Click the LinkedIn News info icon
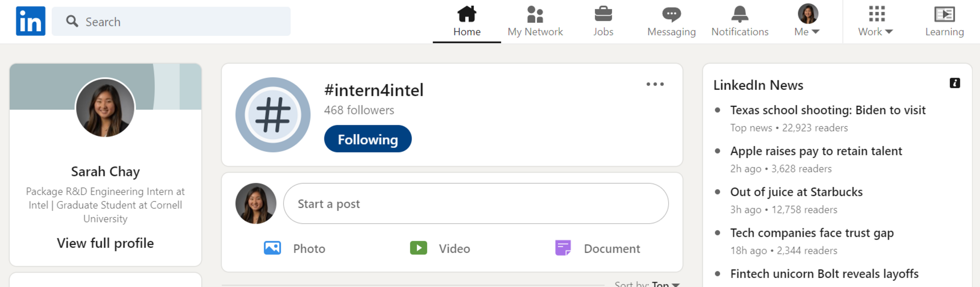The image size is (980, 287). [x=955, y=83]
